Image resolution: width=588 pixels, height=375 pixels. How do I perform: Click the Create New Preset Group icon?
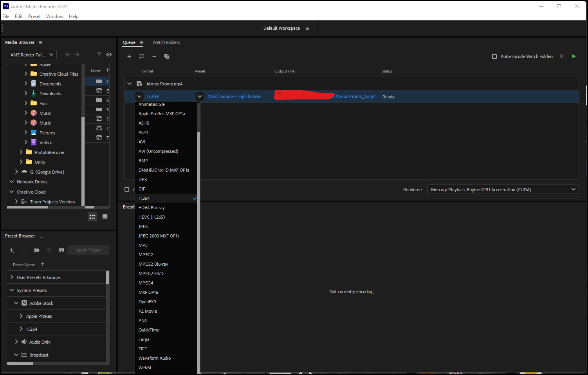click(36, 250)
